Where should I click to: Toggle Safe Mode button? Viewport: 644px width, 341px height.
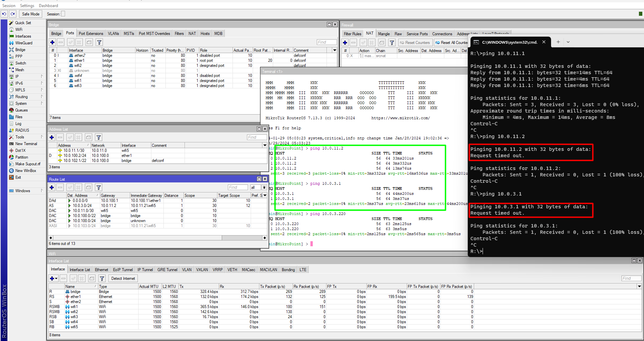(31, 14)
